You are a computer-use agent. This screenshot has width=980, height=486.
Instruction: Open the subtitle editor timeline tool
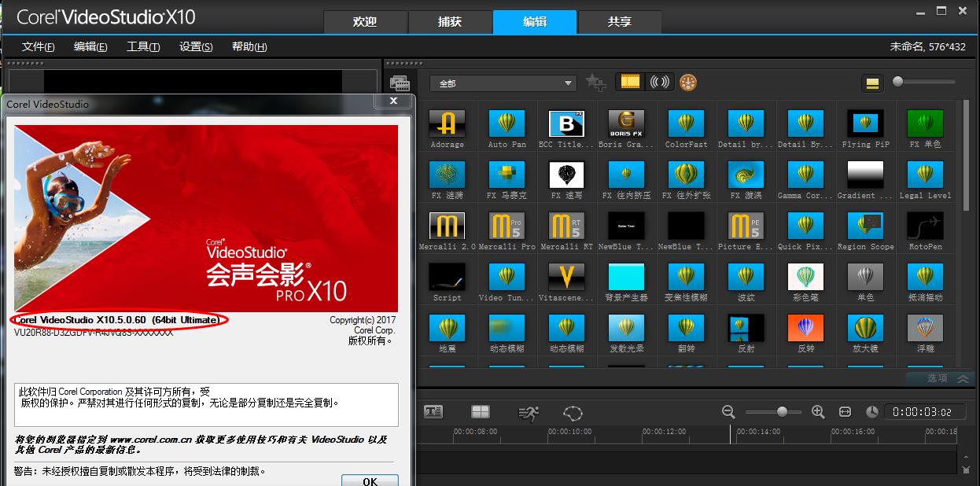coord(433,412)
